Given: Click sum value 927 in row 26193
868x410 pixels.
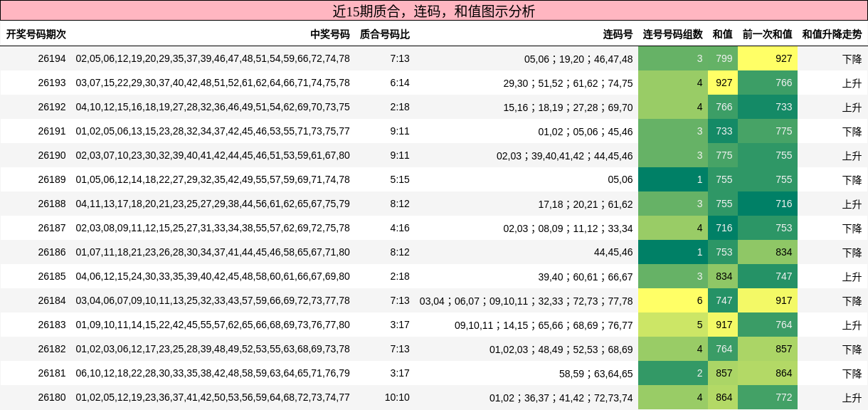Looking at the screenshot, I should 723,83.
